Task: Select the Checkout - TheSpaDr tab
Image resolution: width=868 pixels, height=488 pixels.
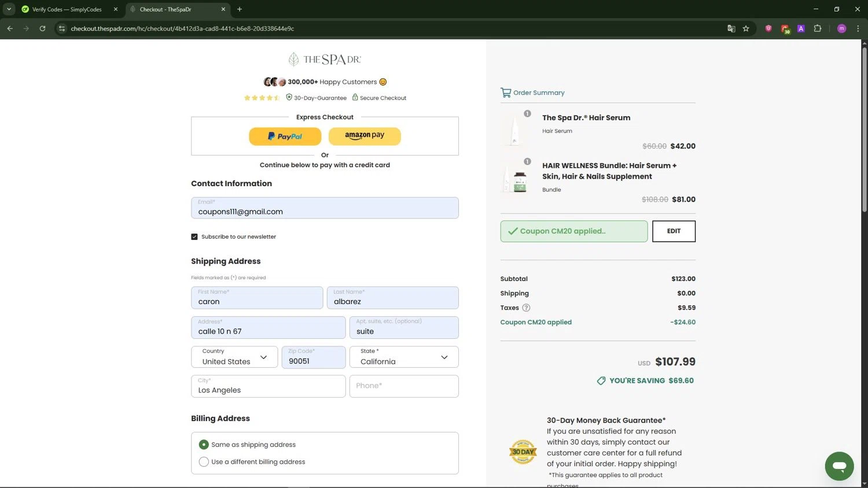Action: [174, 9]
